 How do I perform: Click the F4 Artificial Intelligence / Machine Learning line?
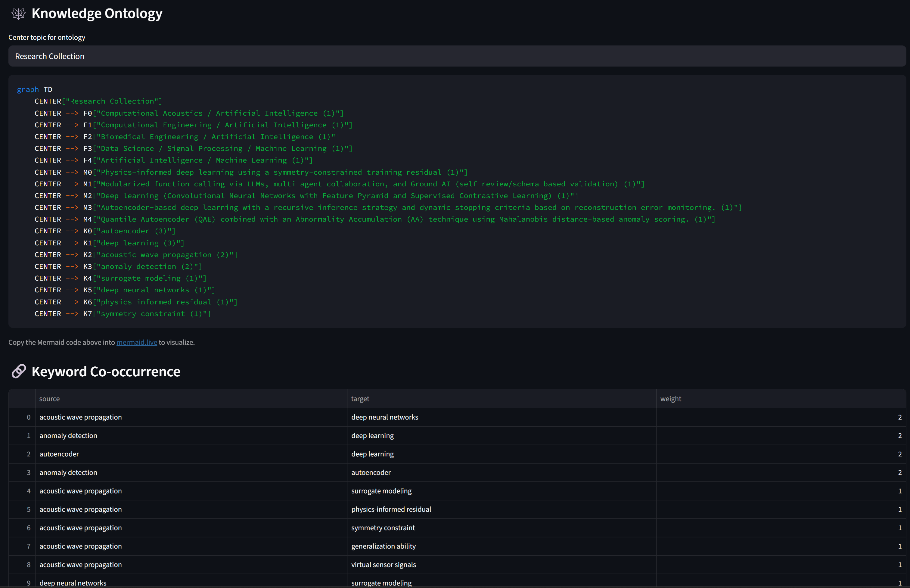174,160
